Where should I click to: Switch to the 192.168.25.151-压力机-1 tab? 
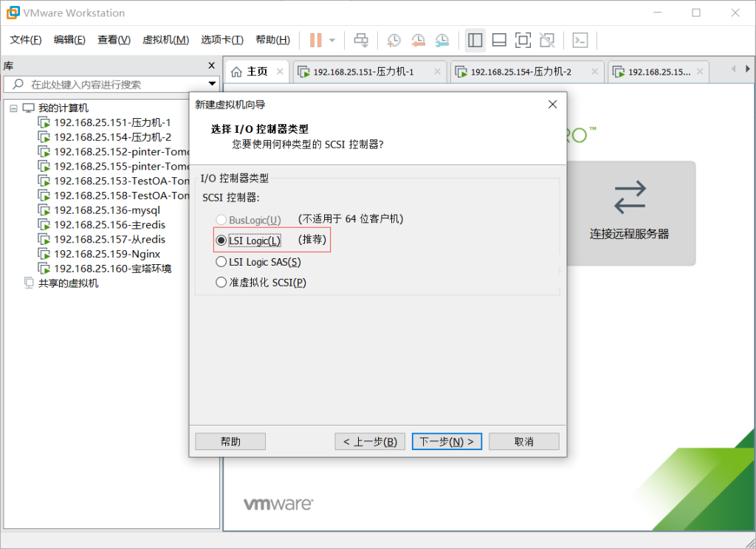click(x=363, y=72)
